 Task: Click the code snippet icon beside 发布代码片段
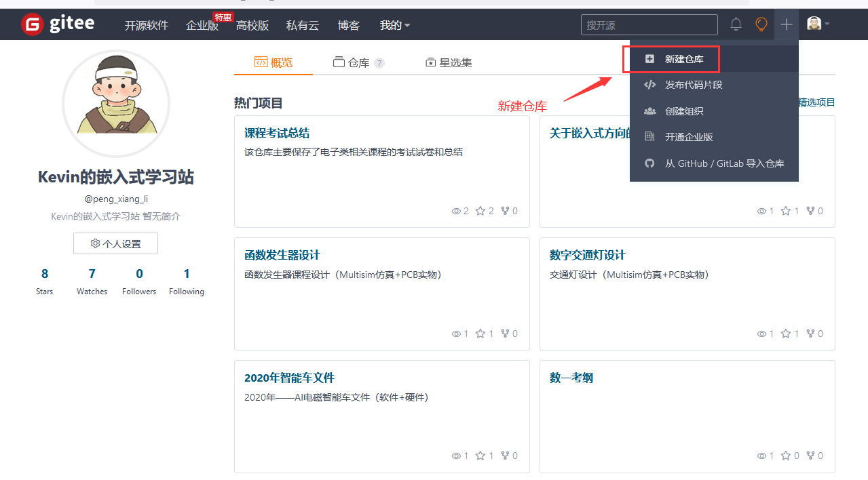click(x=649, y=85)
